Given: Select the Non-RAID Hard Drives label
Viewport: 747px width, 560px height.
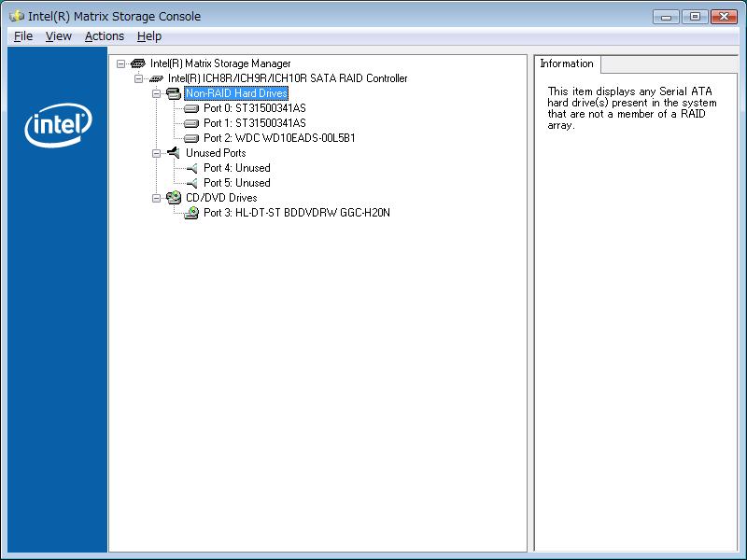Looking at the screenshot, I should [x=236, y=93].
